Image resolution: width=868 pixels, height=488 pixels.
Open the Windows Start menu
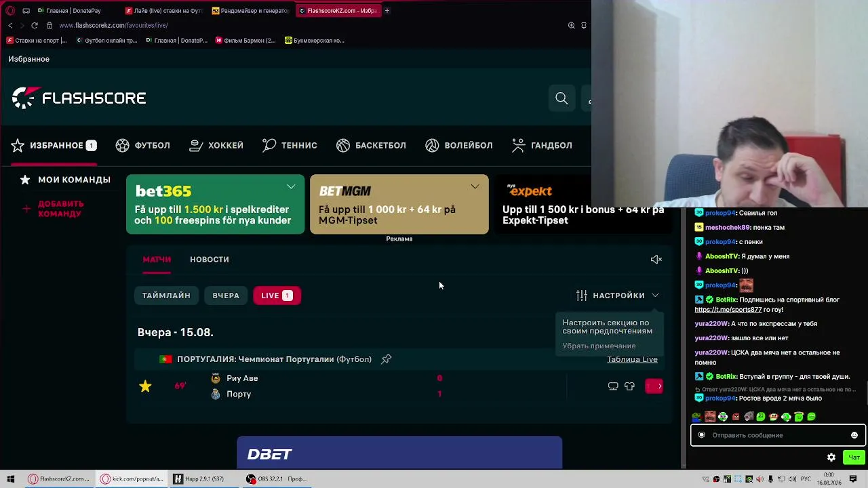point(11,479)
